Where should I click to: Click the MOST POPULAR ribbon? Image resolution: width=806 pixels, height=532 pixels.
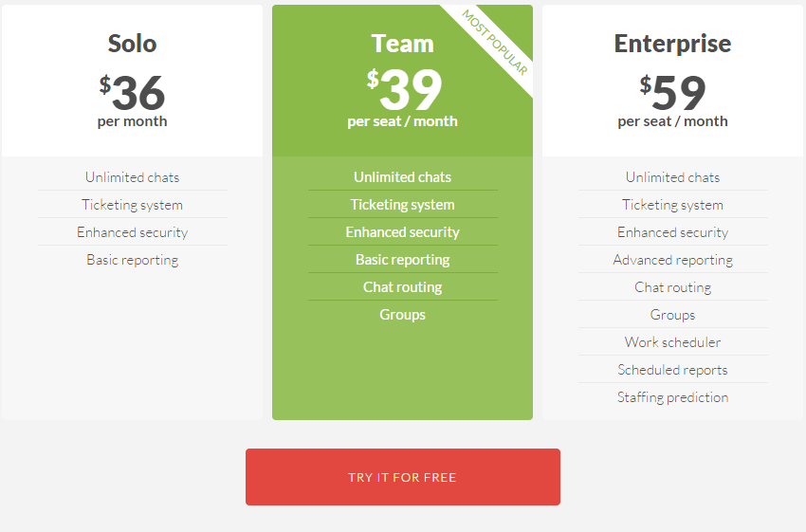494,43
